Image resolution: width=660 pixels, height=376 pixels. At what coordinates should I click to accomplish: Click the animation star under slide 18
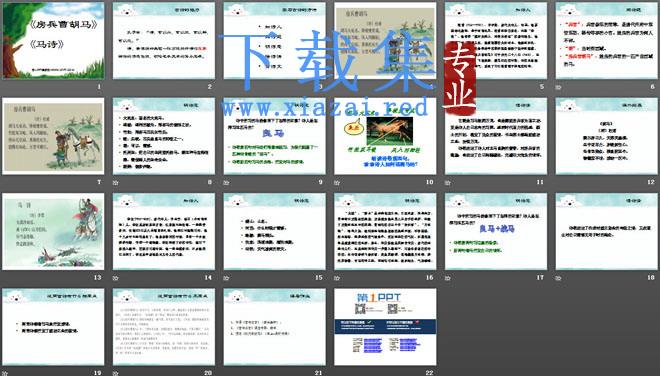[558, 278]
